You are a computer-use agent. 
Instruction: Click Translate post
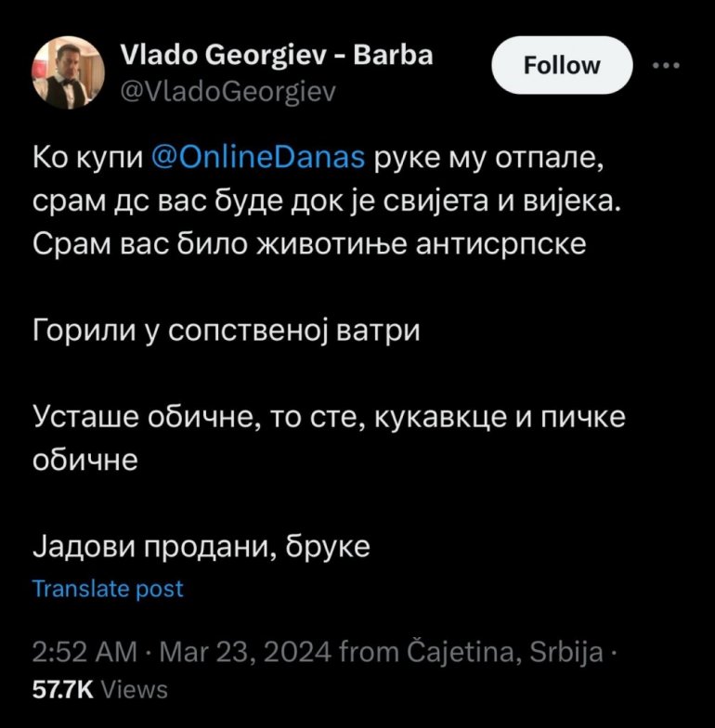108,589
